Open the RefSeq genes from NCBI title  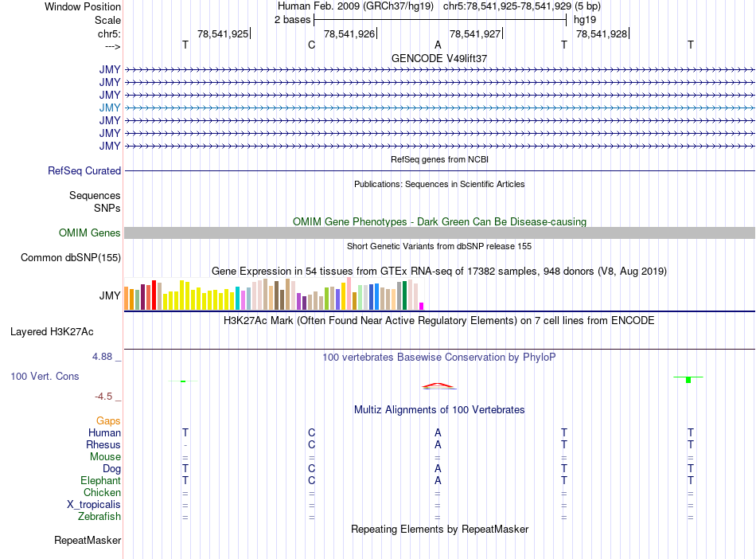(439, 159)
